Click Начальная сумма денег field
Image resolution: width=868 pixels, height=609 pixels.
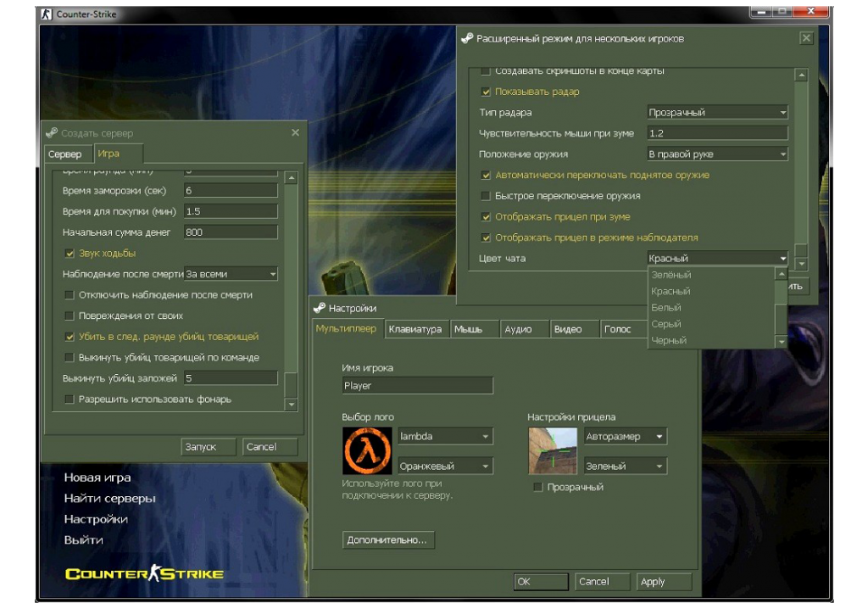(231, 232)
